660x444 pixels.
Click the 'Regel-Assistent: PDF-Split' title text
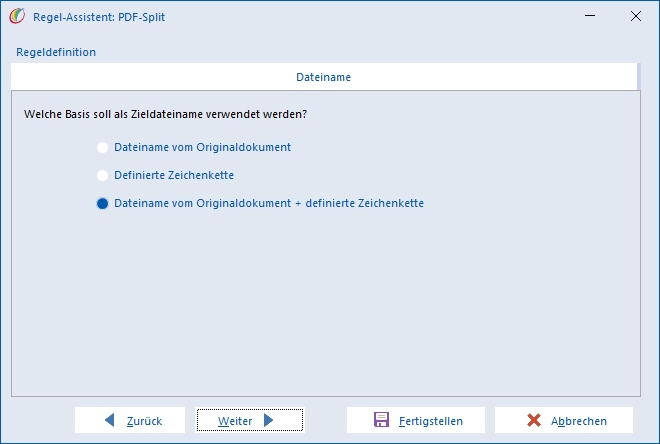tap(99, 17)
